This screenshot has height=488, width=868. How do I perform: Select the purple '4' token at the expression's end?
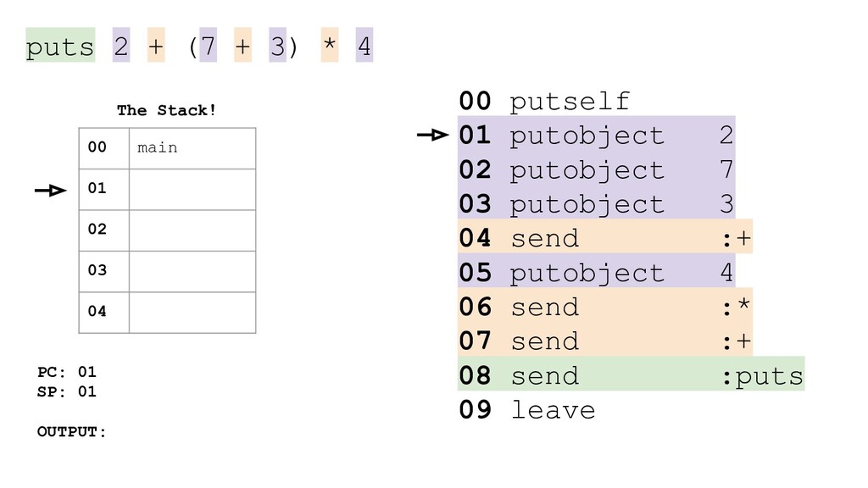[x=364, y=45]
